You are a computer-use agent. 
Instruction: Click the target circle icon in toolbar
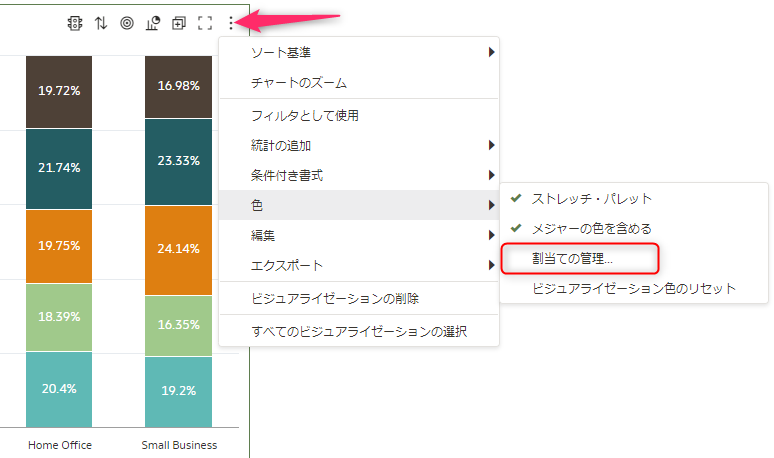click(127, 23)
